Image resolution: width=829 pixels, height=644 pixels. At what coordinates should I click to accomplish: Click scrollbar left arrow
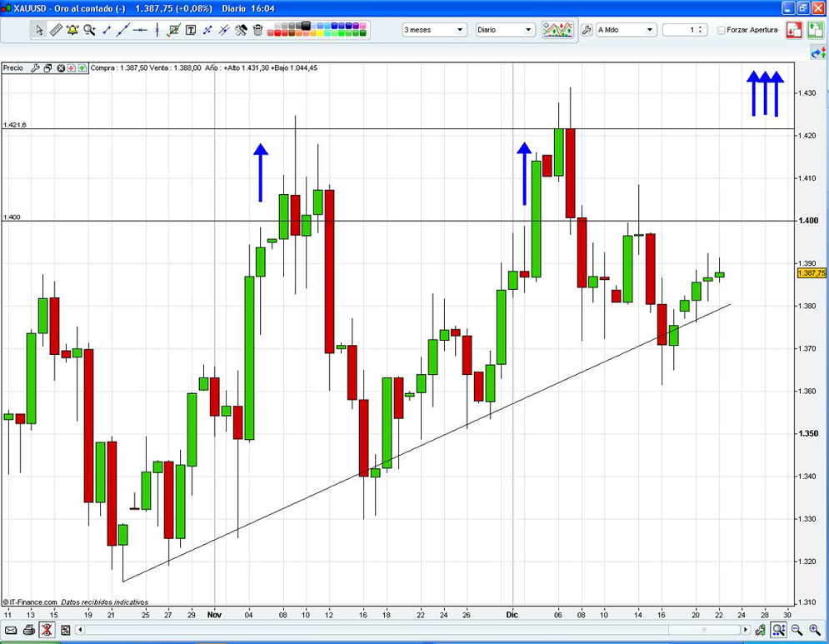tap(80, 630)
